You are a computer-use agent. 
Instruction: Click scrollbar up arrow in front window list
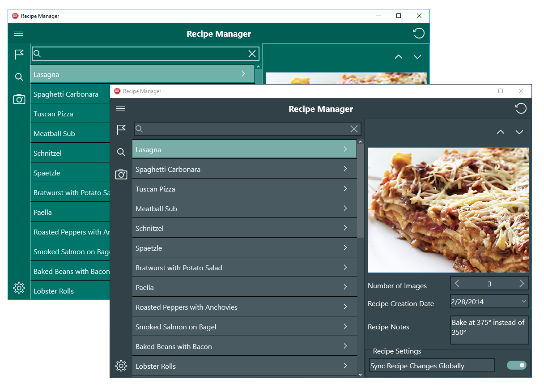361,141
